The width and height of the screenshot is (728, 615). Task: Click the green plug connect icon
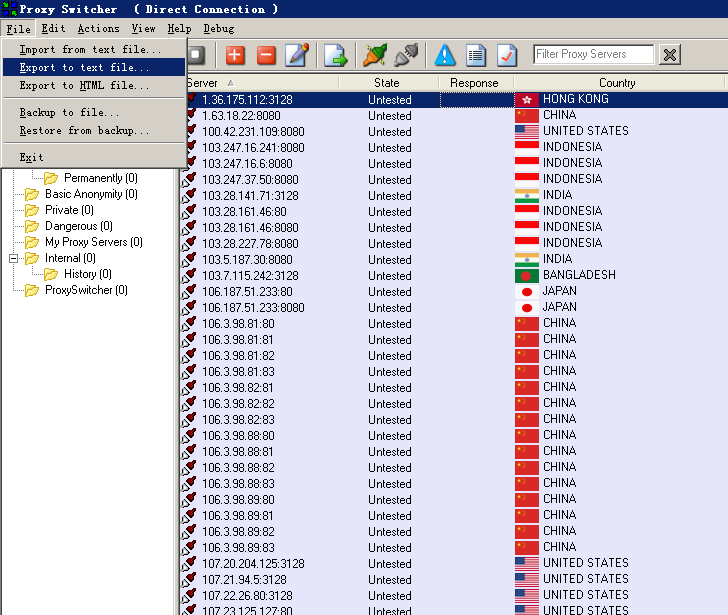pos(375,55)
